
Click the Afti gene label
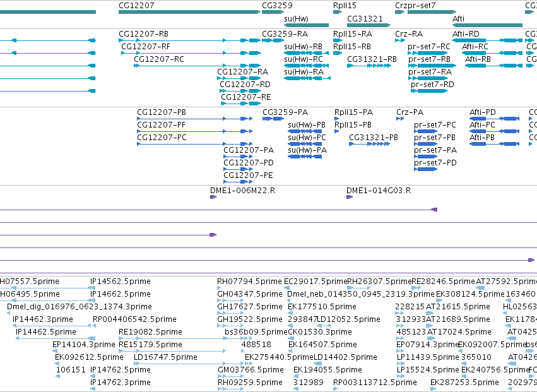(458, 18)
